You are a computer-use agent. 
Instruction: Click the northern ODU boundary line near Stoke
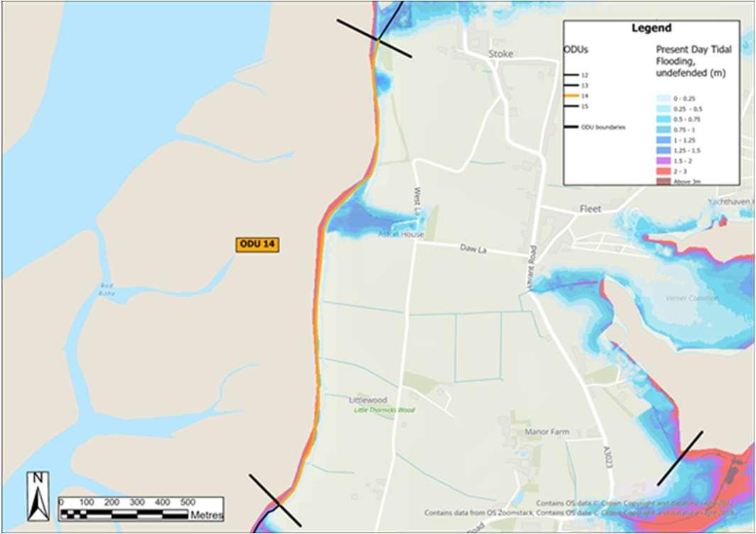[374, 38]
